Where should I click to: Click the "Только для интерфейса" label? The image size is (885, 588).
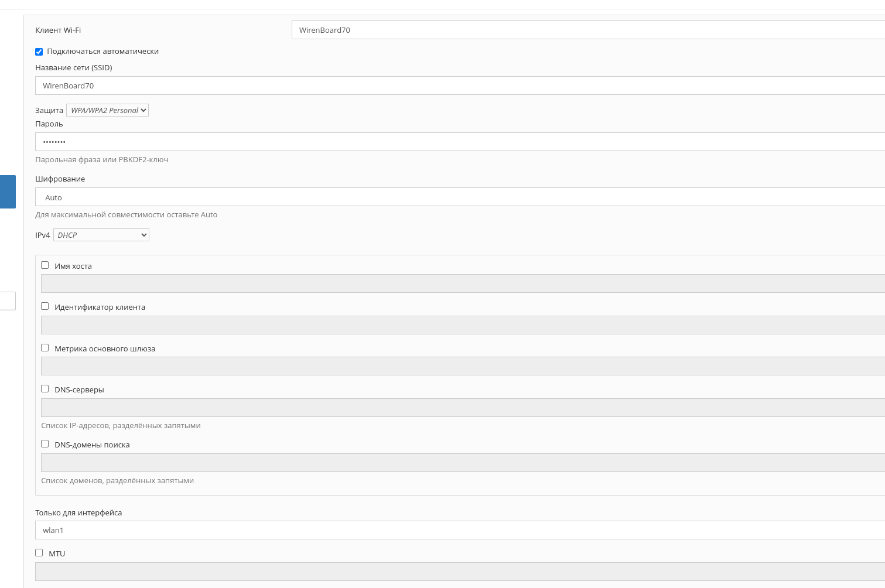tap(78, 512)
